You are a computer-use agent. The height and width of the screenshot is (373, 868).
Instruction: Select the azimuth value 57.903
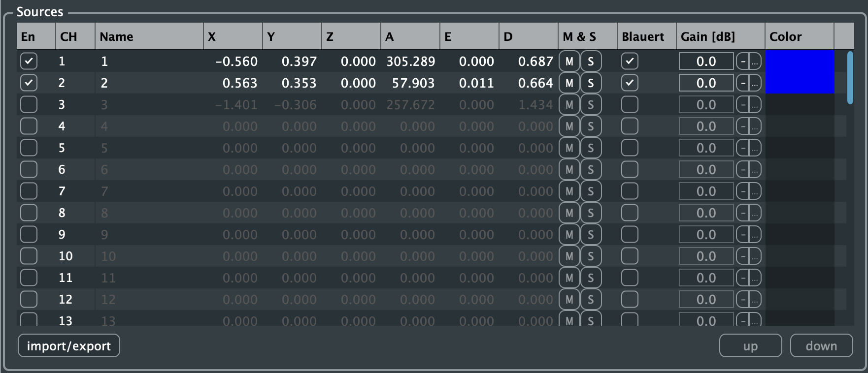point(413,83)
